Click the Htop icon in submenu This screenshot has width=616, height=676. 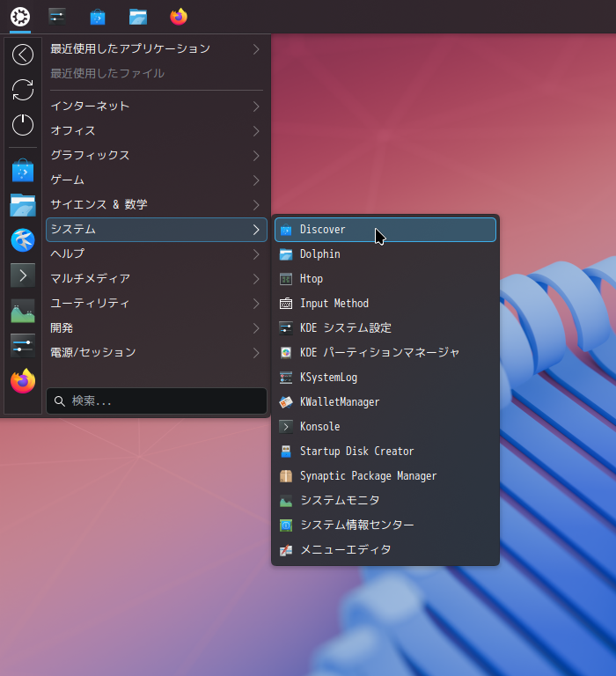286,279
